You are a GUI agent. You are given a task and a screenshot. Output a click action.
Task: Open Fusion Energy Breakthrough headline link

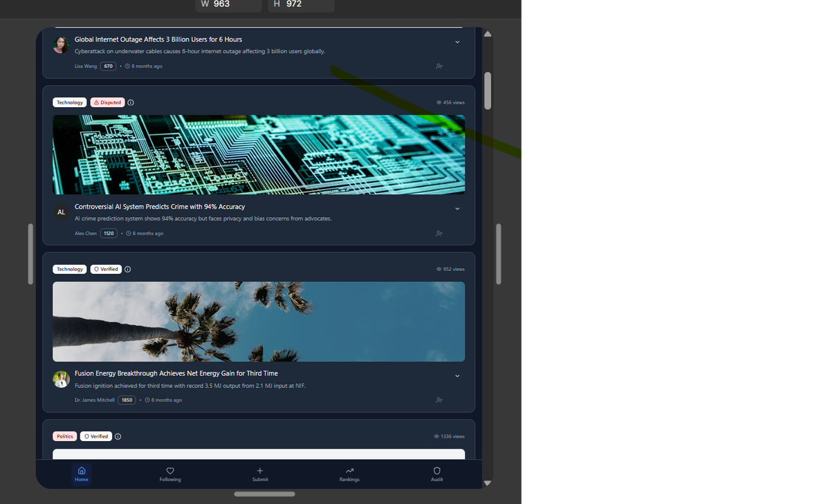click(176, 373)
